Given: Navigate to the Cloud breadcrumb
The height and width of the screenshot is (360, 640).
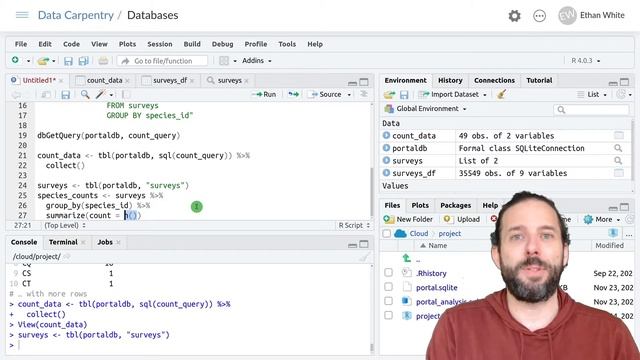Looking at the screenshot, I should (419, 233).
